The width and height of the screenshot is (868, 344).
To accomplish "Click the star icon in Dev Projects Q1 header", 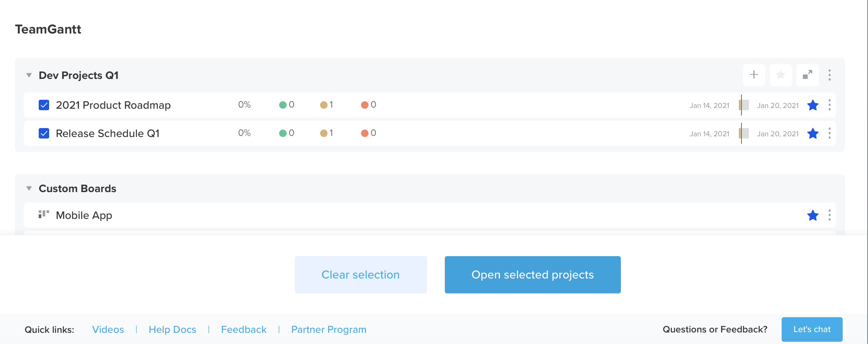I will (781, 75).
